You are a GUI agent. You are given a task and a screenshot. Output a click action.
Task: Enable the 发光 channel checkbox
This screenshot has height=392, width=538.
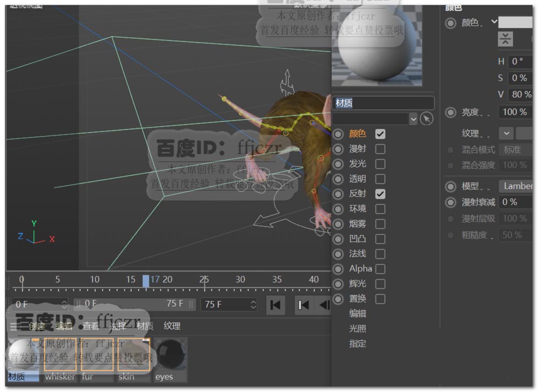click(380, 164)
